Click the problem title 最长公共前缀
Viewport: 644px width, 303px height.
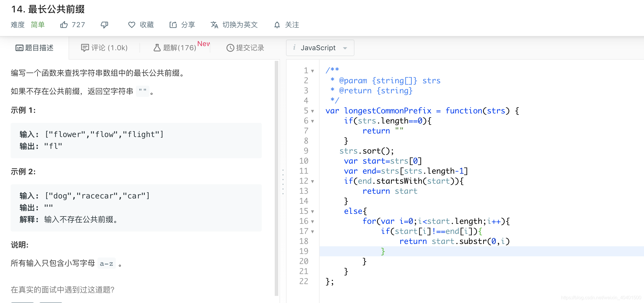coord(56,9)
